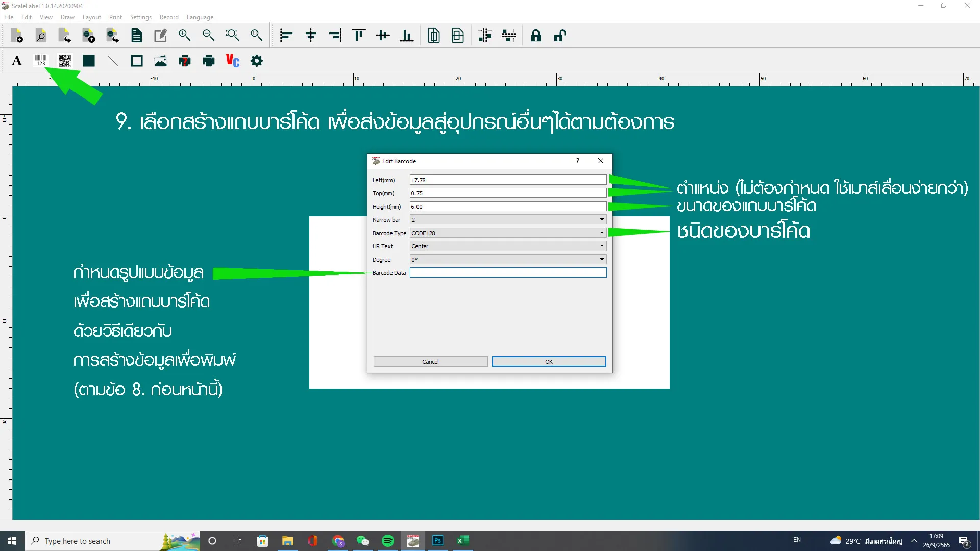Screen dimensions: 980x551
Task: Select the filled black rectangle tool
Action: tap(89, 61)
